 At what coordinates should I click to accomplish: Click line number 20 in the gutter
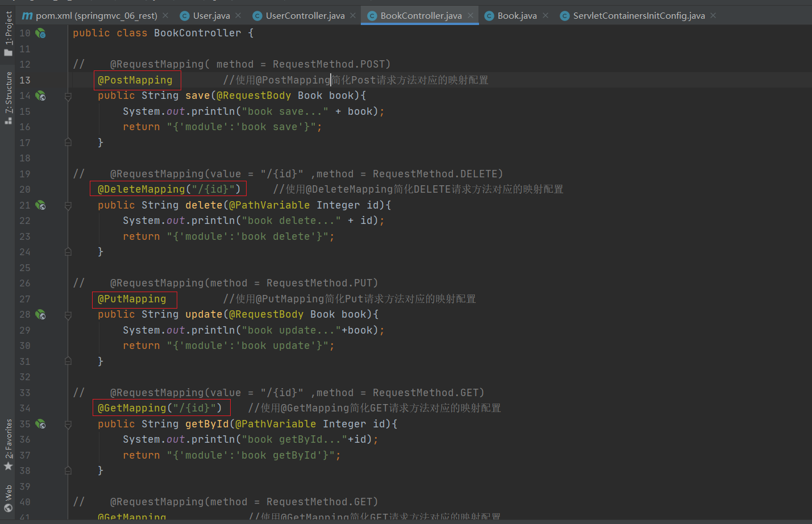(25, 189)
